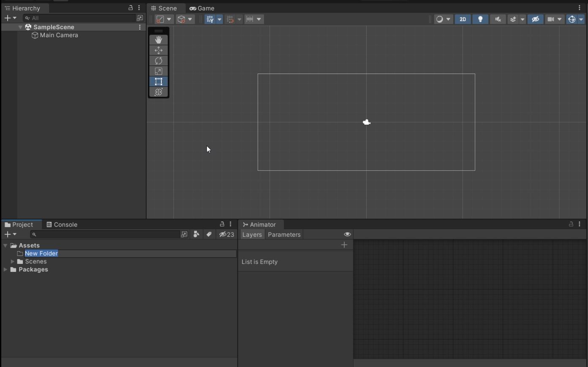This screenshot has height=367, width=588.
Task: Select the Rotate tool
Action: coord(158,61)
